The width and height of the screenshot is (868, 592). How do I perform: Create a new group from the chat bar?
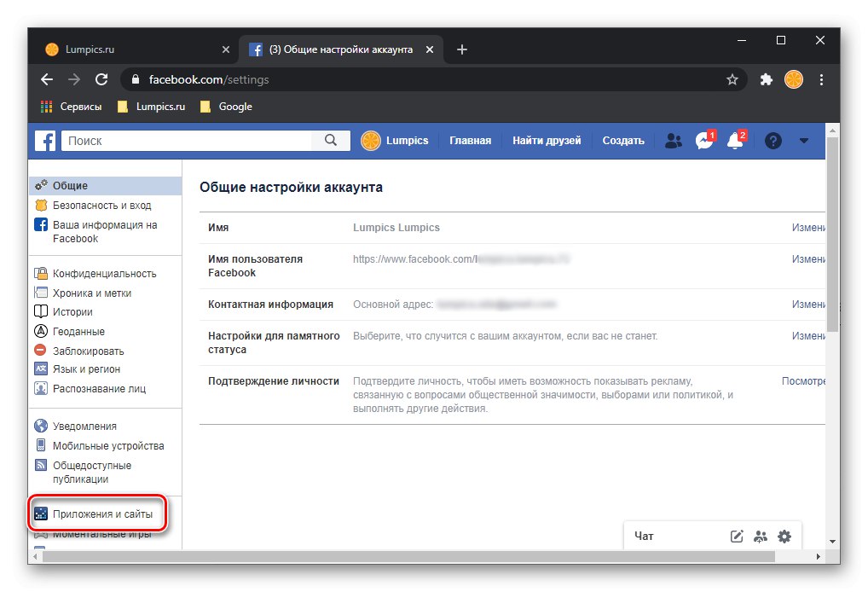click(x=761, y=536)
